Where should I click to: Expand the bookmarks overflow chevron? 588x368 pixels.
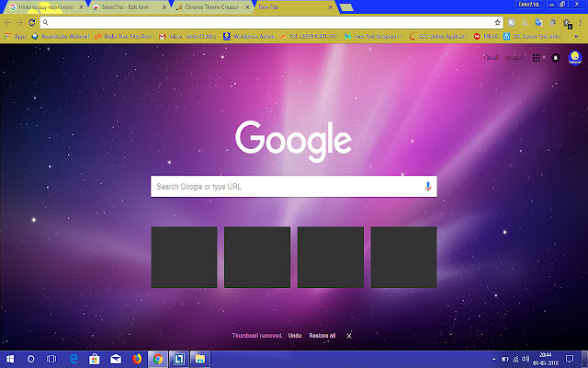(x=576, y=37)
